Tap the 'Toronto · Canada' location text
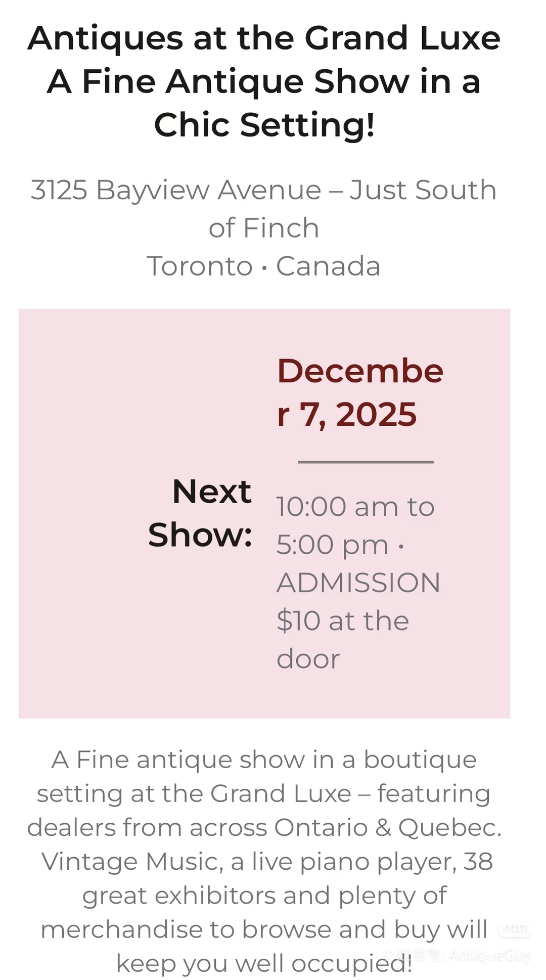This screenshot has width=546, height=980. pos(263,266)
